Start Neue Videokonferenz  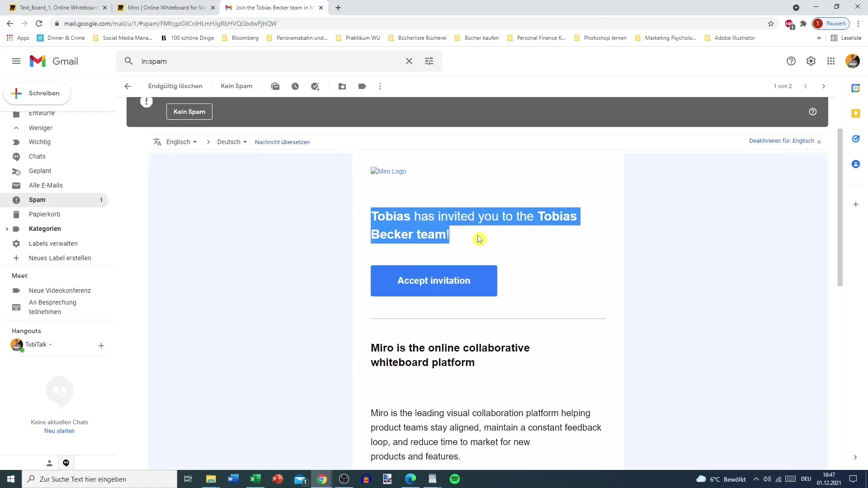pos(60,291)
